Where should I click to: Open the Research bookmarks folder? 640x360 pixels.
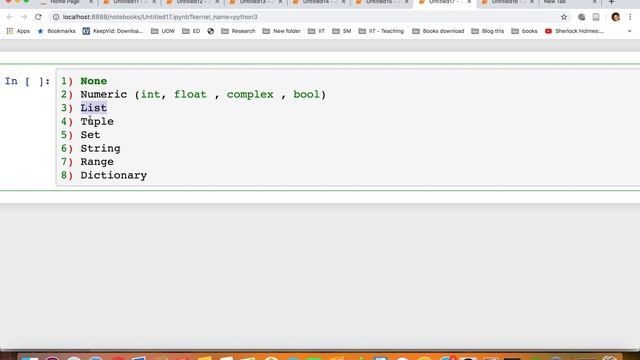coord(238,31)
